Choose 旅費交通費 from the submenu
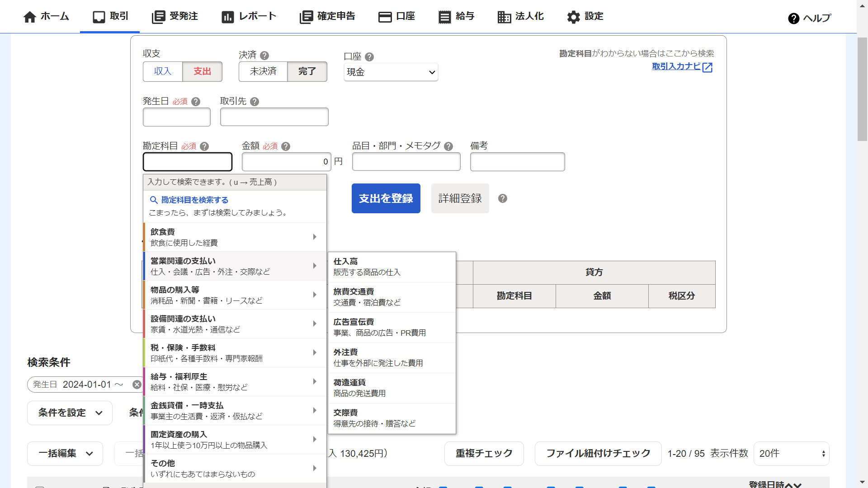This screenshot has width=868, height=488. pyautogui.click(x=392, y=297)
